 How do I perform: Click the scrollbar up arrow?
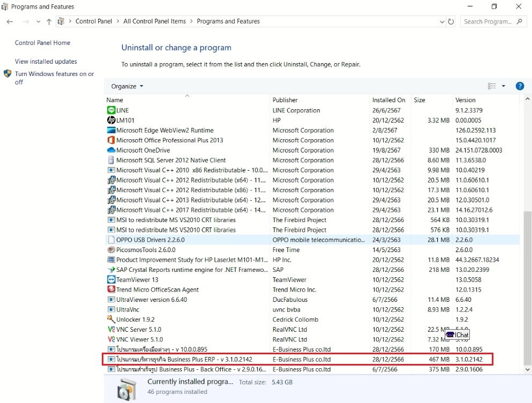pos(527,100)
